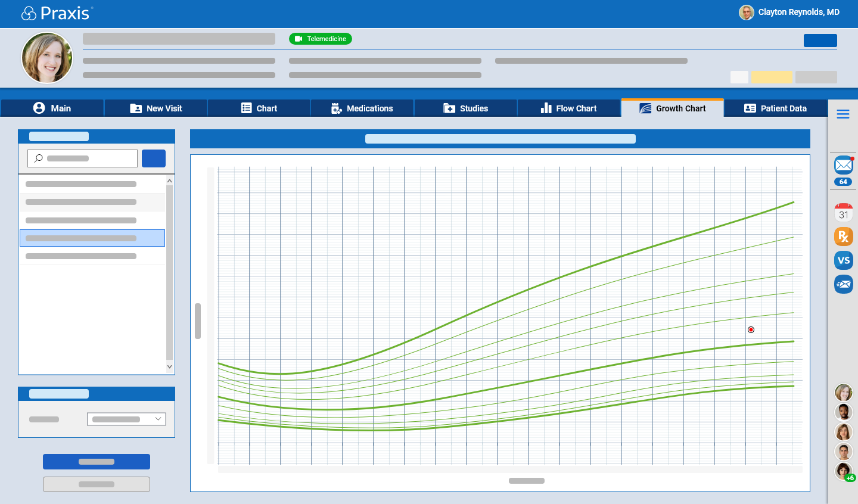858x504 pixels.
Task: Click the blue button below the left panels
Action: (97, 462)
